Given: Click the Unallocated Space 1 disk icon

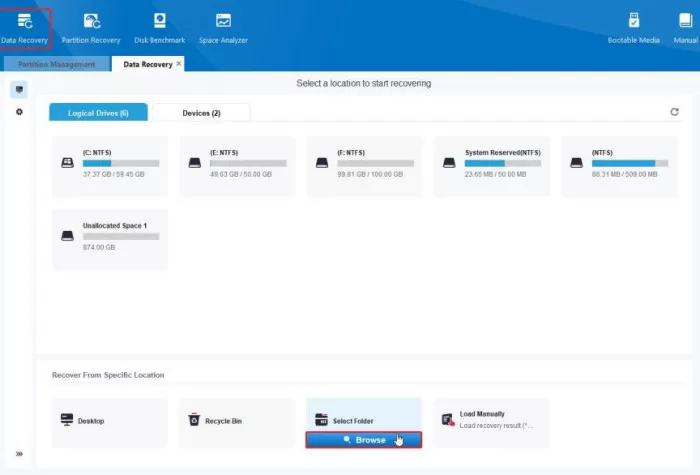Looking at the screenshot, I should pos(67,236).
